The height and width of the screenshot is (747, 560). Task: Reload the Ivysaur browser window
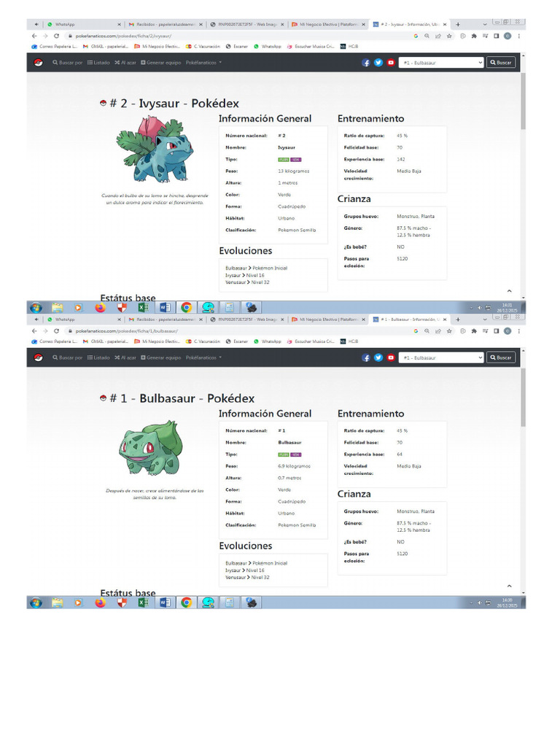pyautogui.click(x=56, y=36)
